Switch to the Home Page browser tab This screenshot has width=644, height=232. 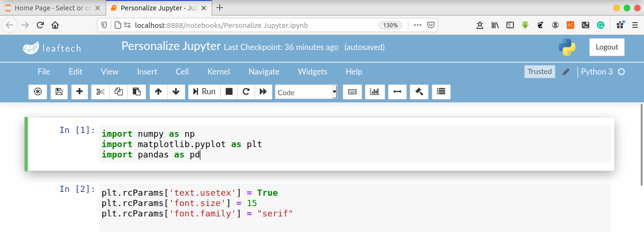point(53,8)
